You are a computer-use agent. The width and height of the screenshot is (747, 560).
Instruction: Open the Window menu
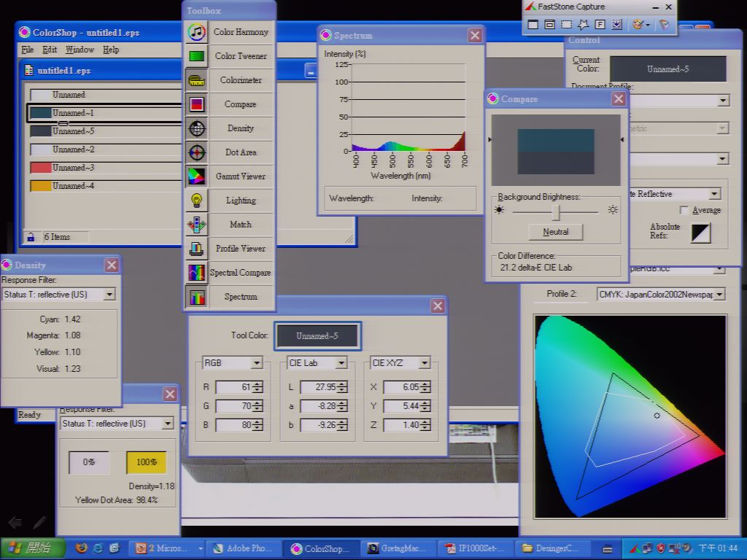pyautogui.click(x=80, y=50)
